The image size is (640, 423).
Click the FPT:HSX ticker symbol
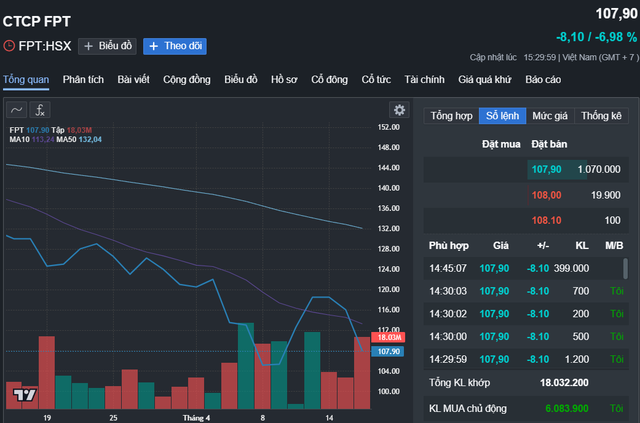pyautogui.click(x=44, y=46)
